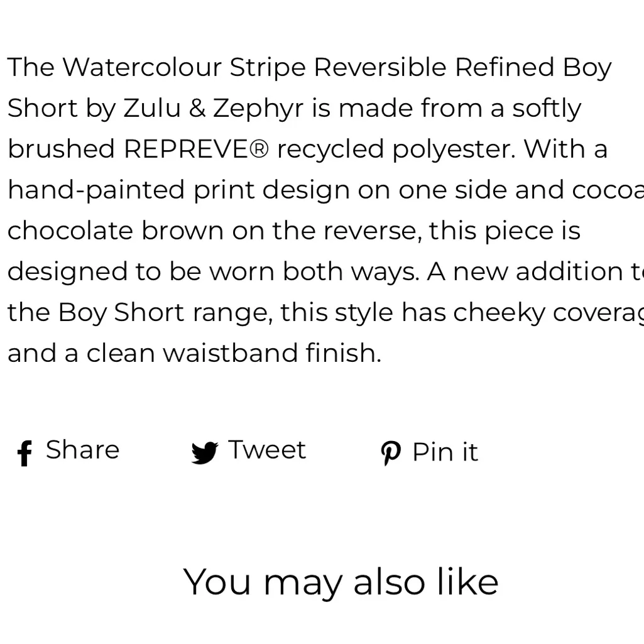The image size is (644, 644).
Task: Click the product description paragraph
Action: (x=314, y=207)
